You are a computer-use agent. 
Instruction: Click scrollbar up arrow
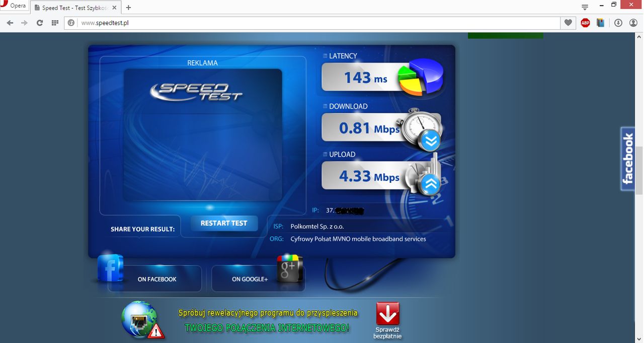click(x=639, y=36)
